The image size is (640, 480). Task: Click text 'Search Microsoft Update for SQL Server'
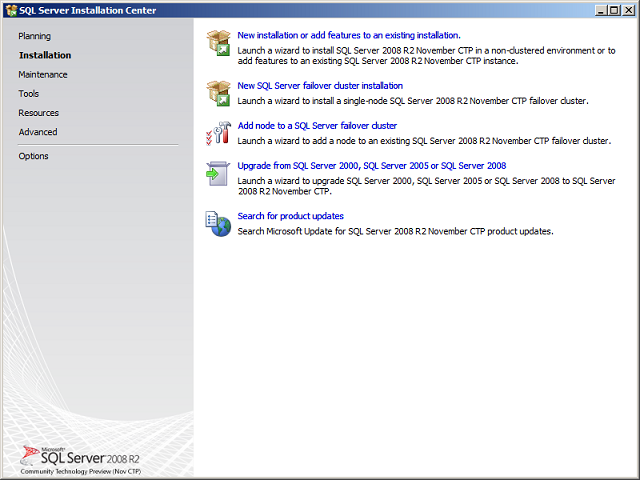(315, 231)
